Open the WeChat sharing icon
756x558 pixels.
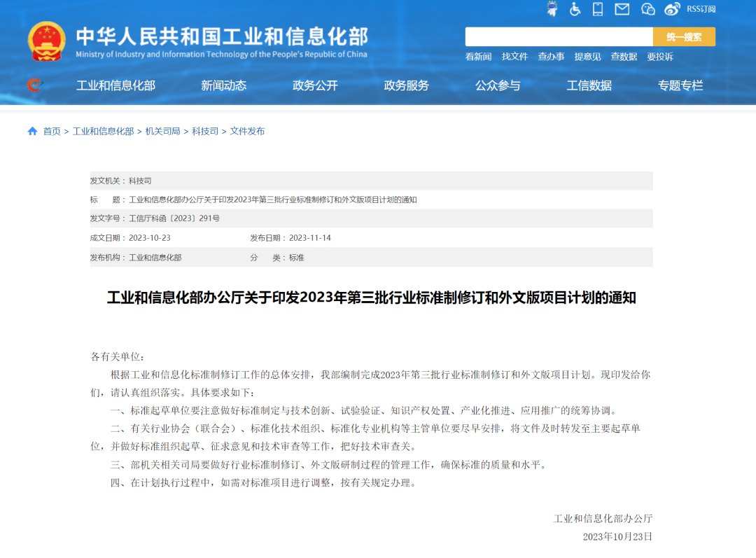click(x=647, y=9)
